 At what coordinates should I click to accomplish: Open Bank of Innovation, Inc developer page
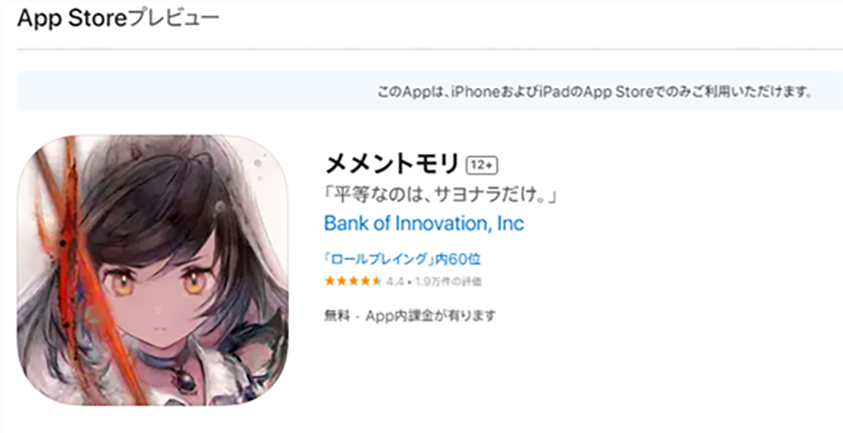[x=424, y=223]
